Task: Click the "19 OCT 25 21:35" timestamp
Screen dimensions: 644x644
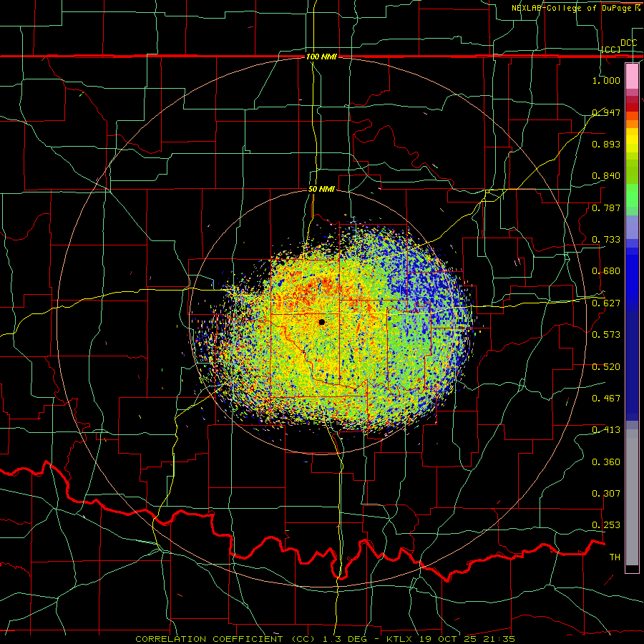Action: (467, 639)
